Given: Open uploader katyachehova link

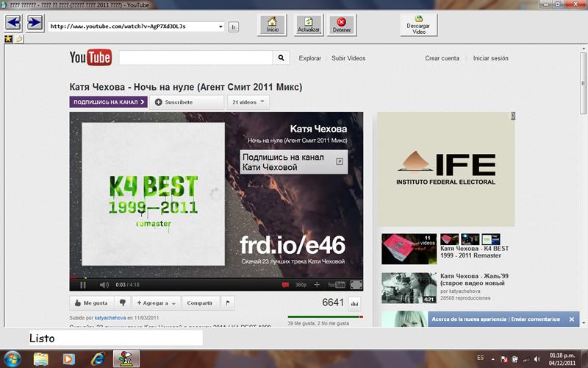Looking at the screenshot, I should [110, 318].
